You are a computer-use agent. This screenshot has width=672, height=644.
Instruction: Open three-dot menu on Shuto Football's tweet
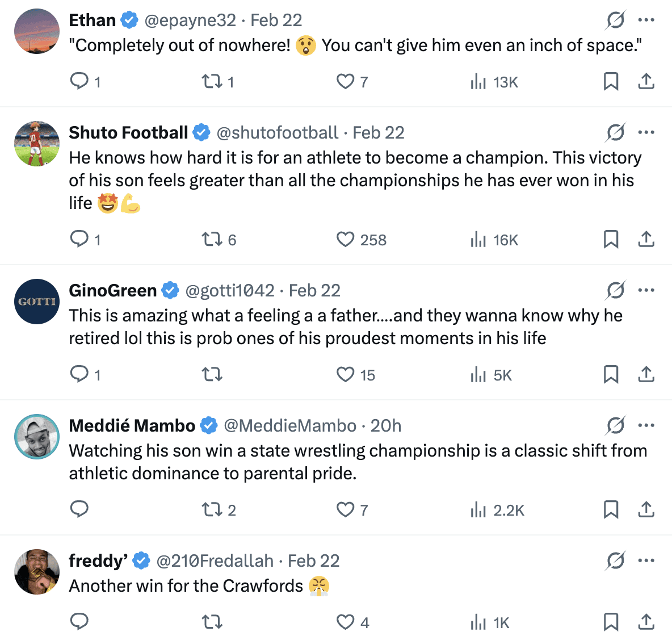[646, 132]
